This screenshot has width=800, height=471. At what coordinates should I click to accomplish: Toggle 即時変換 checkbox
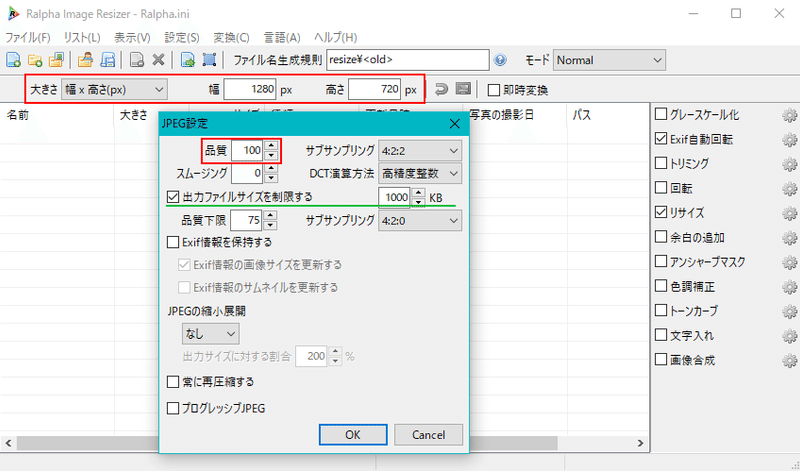[x=493, y=90]
